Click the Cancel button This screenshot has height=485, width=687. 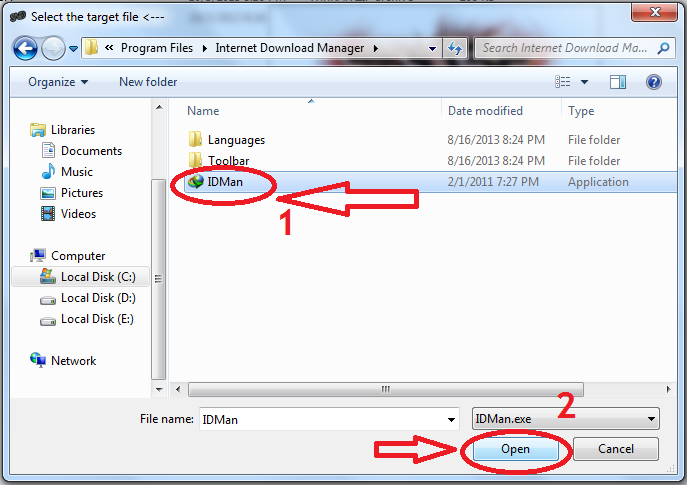[x=616, y=449]
